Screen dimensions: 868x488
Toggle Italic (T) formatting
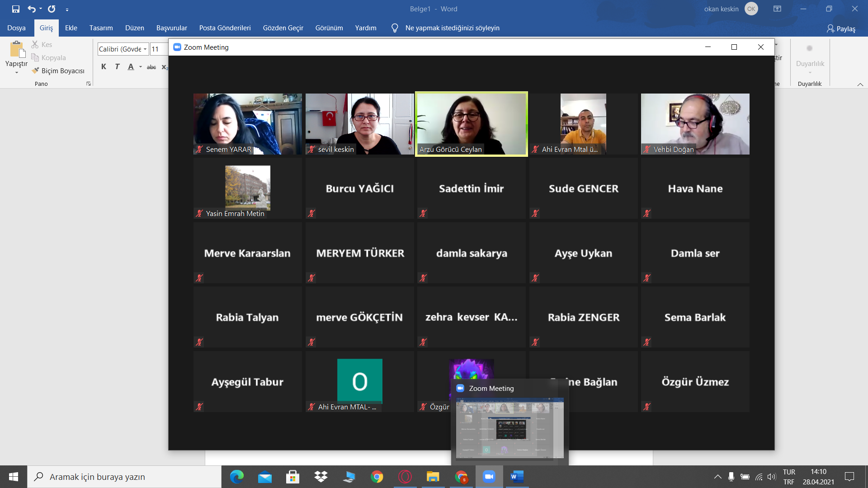point(117,67)
